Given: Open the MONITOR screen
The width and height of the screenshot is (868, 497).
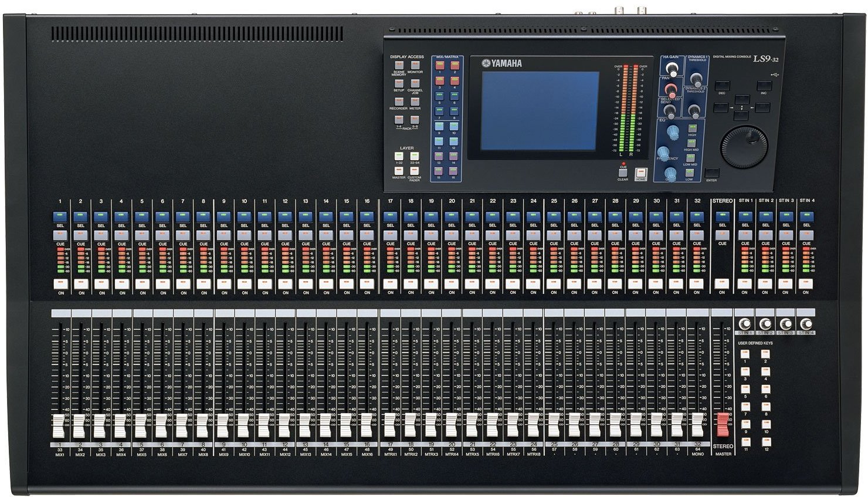Looking at the screenshot, I should 415,65.
